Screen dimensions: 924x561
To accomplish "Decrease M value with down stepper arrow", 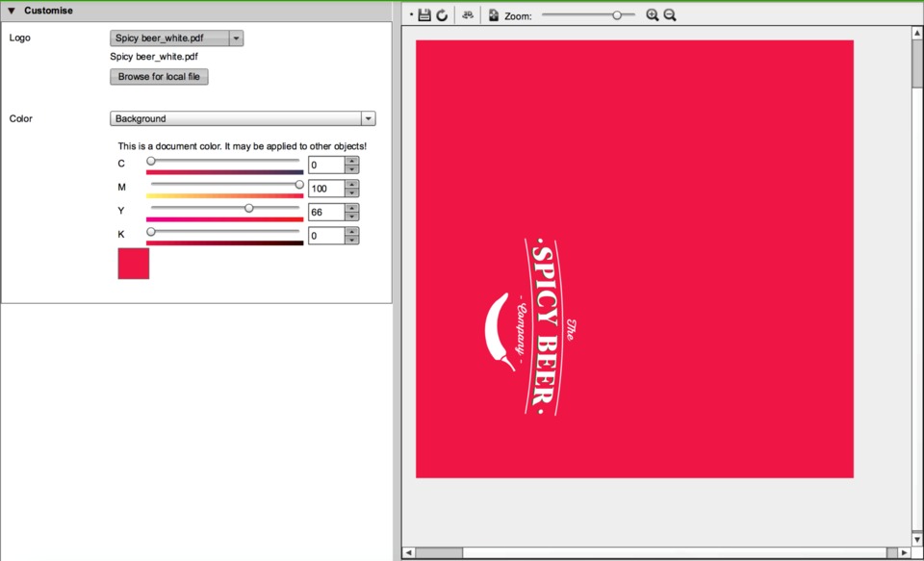I will 352,192.
